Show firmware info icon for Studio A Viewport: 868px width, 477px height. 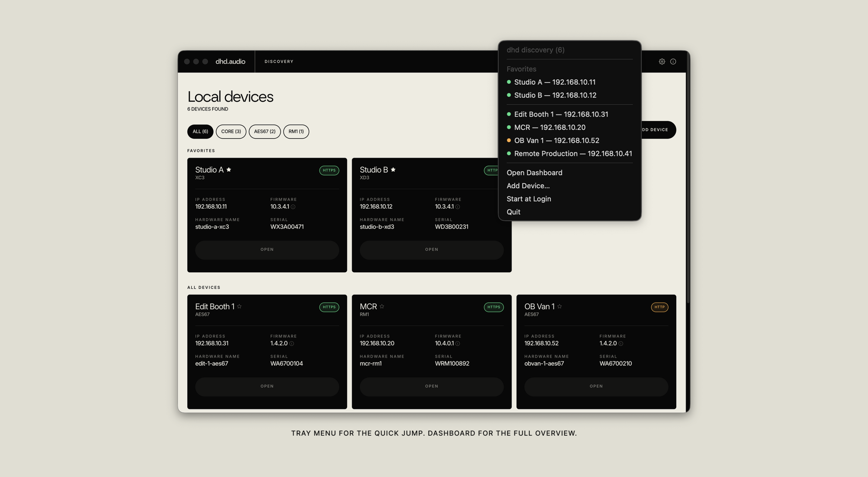coord(293,207)
